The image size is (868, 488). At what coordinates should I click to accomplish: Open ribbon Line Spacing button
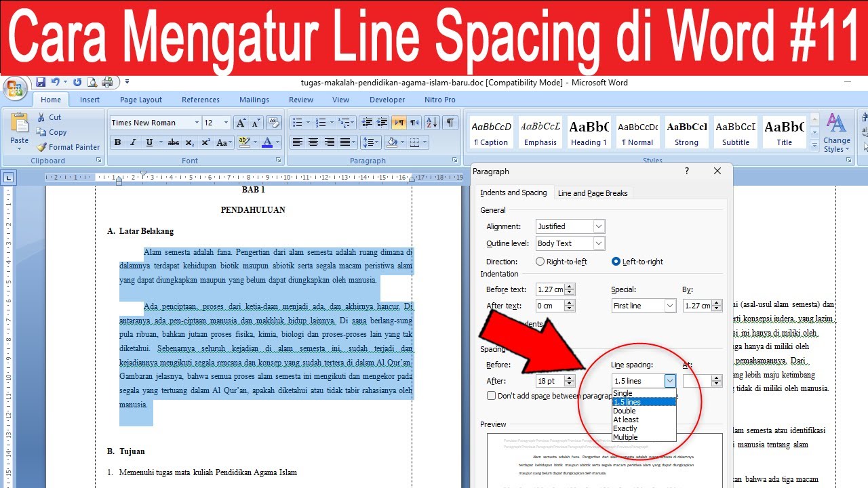[x=370, y=142]
